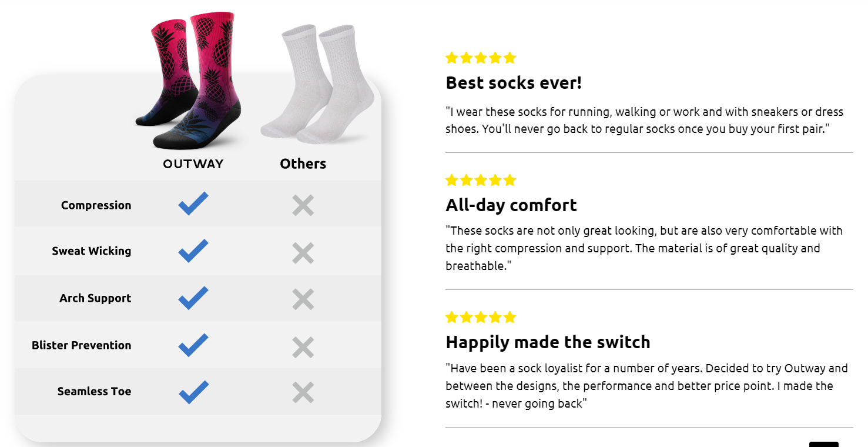Viewport: 868px width, 447px height.
Task: Click the gray X beside Sweat Wicking
Action: (303, 252)
